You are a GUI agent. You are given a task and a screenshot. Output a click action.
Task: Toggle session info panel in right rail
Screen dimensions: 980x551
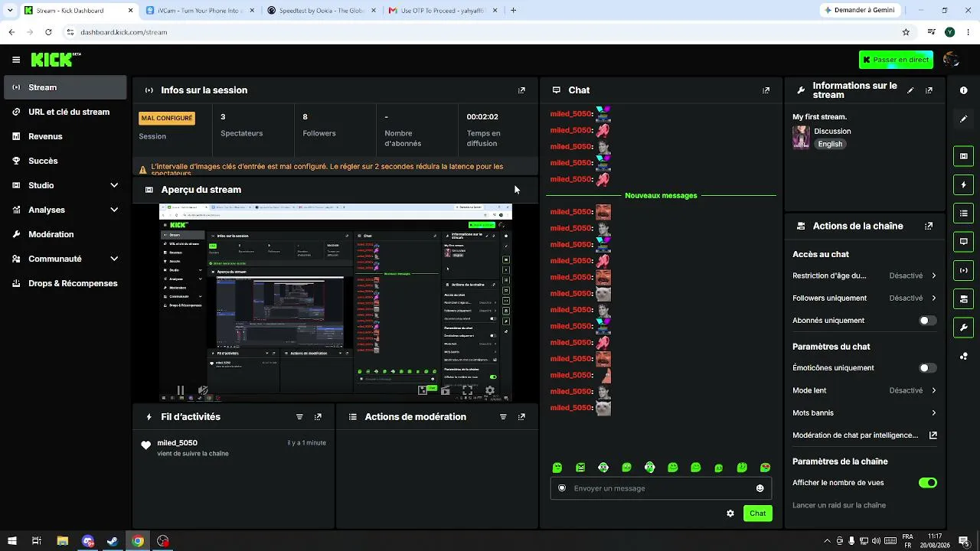tap(963, 270)
